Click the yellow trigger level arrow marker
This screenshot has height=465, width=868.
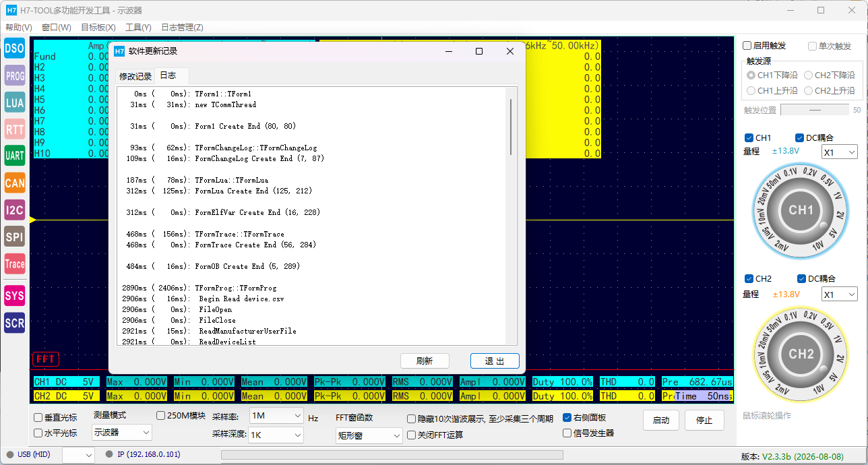32,220
